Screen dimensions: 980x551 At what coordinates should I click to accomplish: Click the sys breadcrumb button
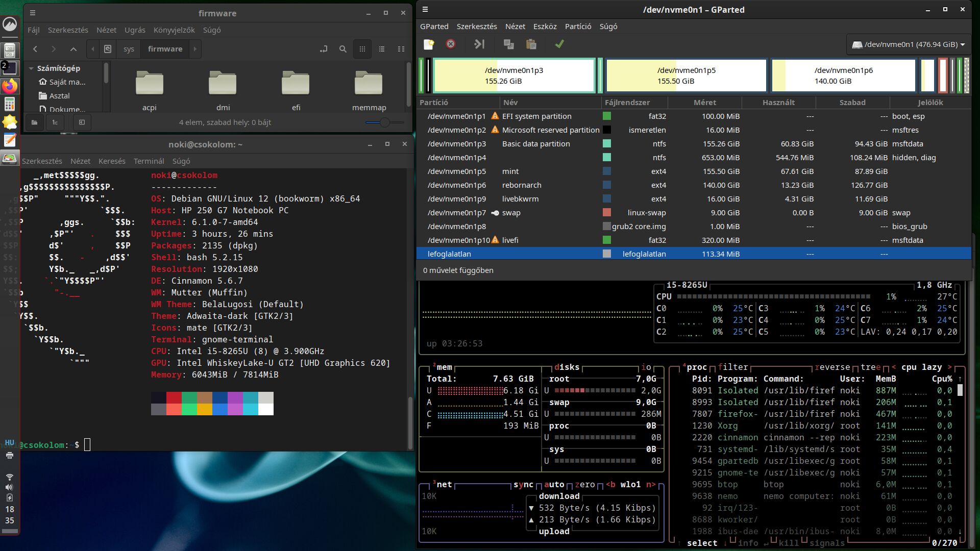(x=129, y=49)
